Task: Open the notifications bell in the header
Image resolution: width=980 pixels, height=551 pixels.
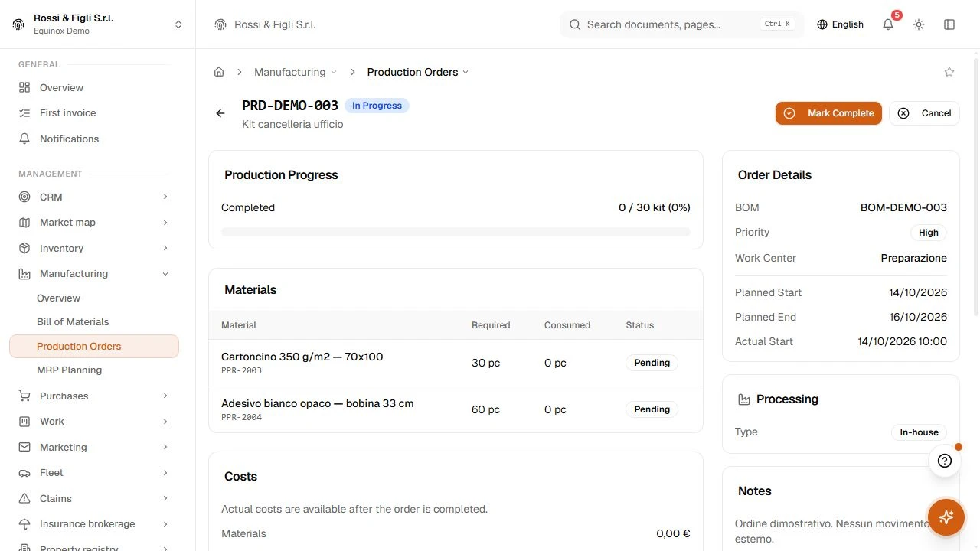Action: pyautogui.click(x=888, y=24)
